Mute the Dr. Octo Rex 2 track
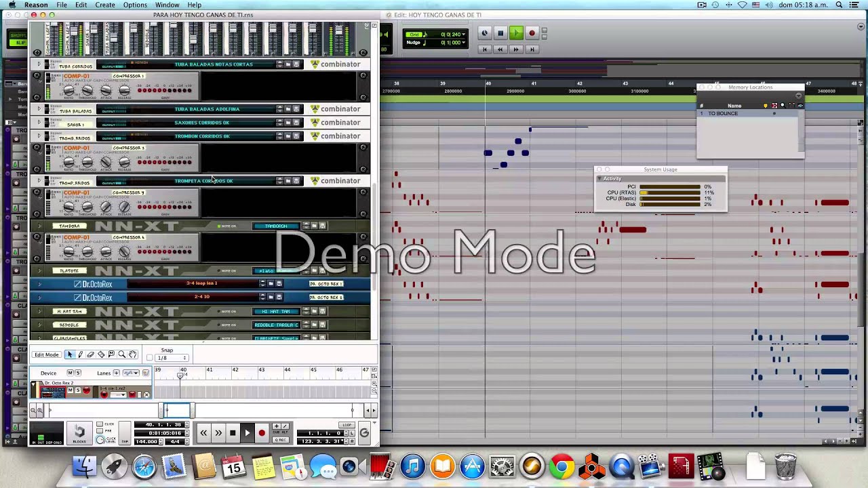The width and height of the screenshot is (868, 488). pyautogui.click(x=71, y=390)
